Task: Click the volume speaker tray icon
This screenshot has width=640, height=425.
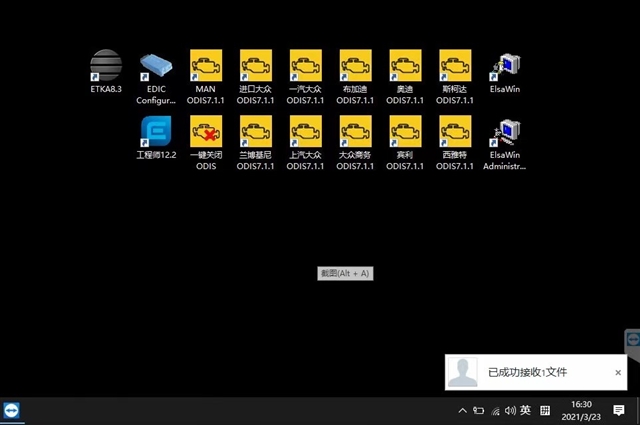Action: pyautogui.click(x=510, y=410)
